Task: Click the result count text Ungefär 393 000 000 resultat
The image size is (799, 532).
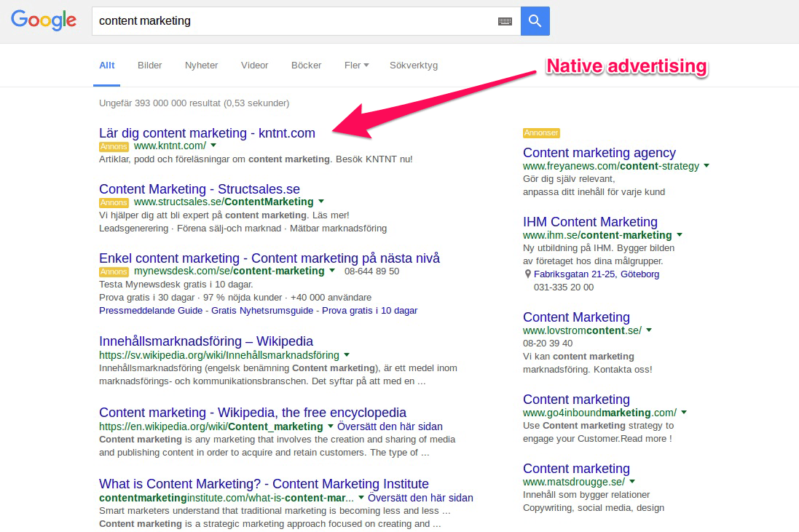Action: coord(194,103)
